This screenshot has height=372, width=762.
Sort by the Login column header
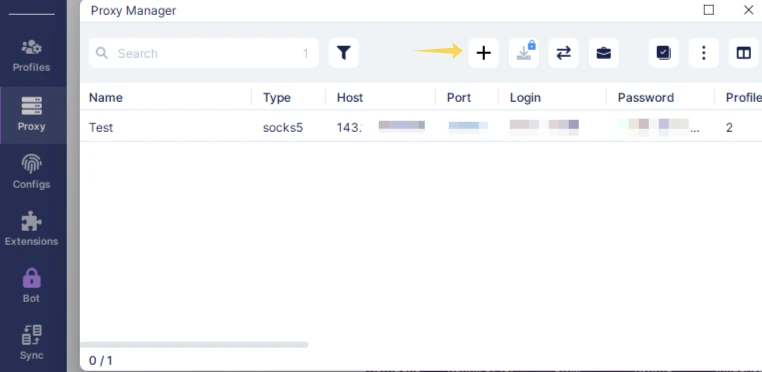pos(525,98)
